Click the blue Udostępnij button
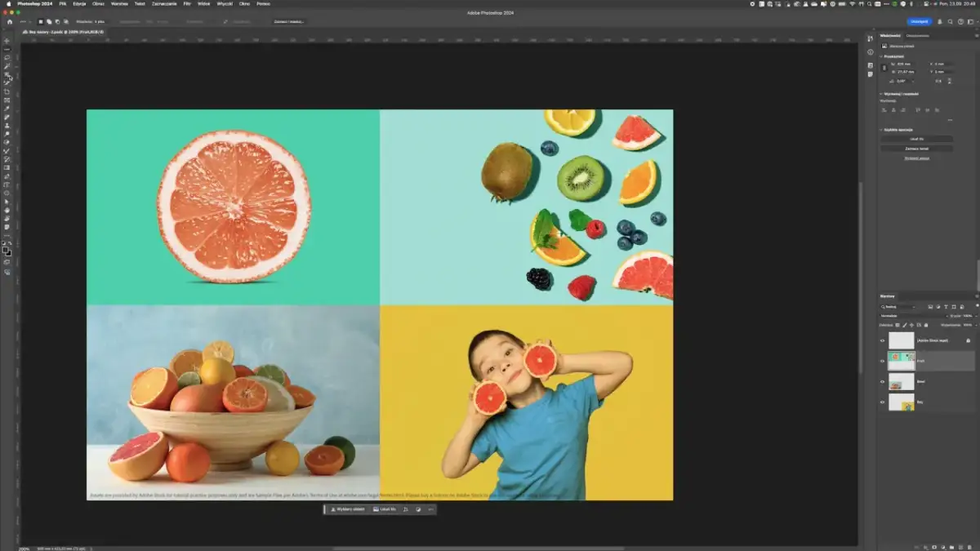The height and width of the screenshot is (551, 980). click(919, 21)
